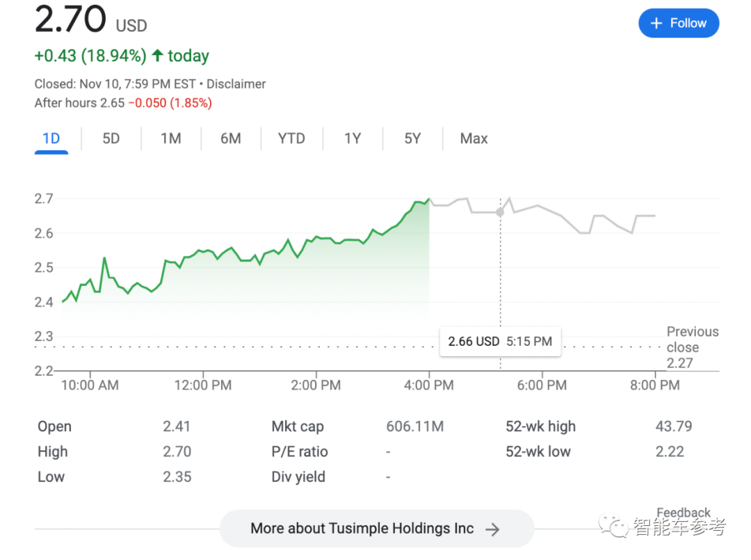Select the Max time range

pos(474,138)
